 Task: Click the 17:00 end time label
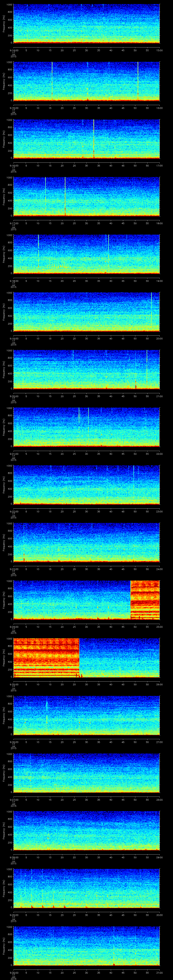[160, 166]
